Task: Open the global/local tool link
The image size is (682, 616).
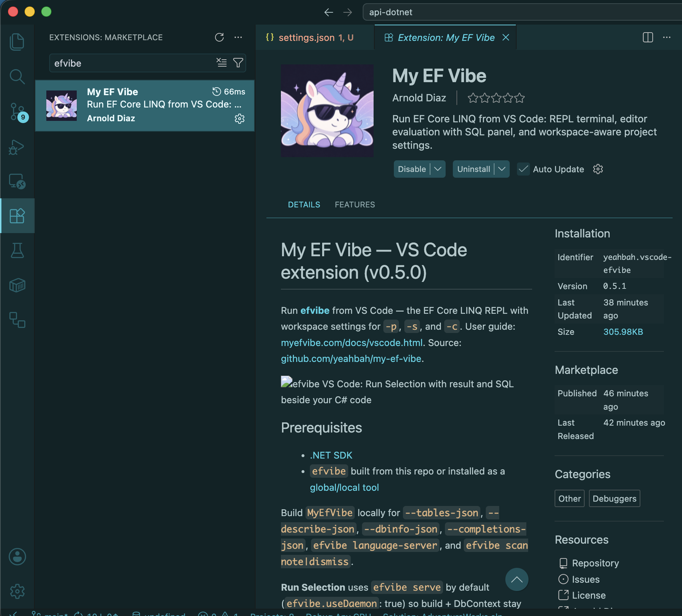Action: (344, 488)
